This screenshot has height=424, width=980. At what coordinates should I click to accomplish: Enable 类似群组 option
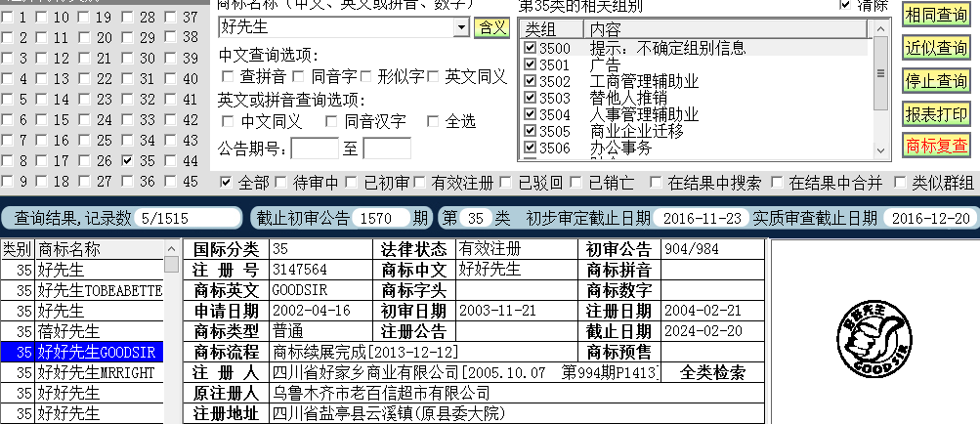tap(900, 182)
